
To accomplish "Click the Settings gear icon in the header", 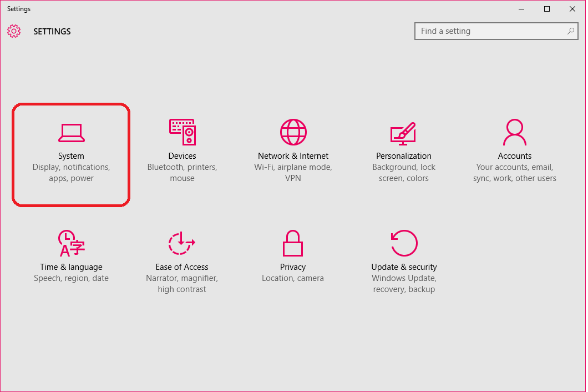I will point(14,32).
